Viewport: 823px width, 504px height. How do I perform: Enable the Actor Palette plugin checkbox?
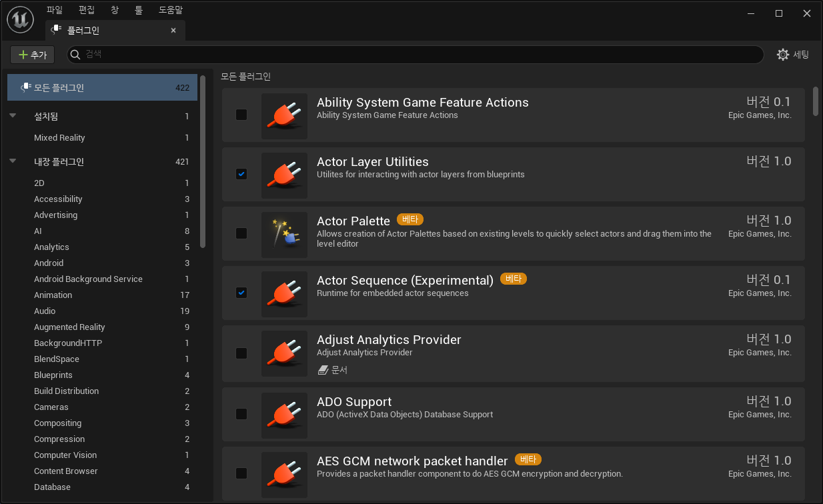click(241, 233)
